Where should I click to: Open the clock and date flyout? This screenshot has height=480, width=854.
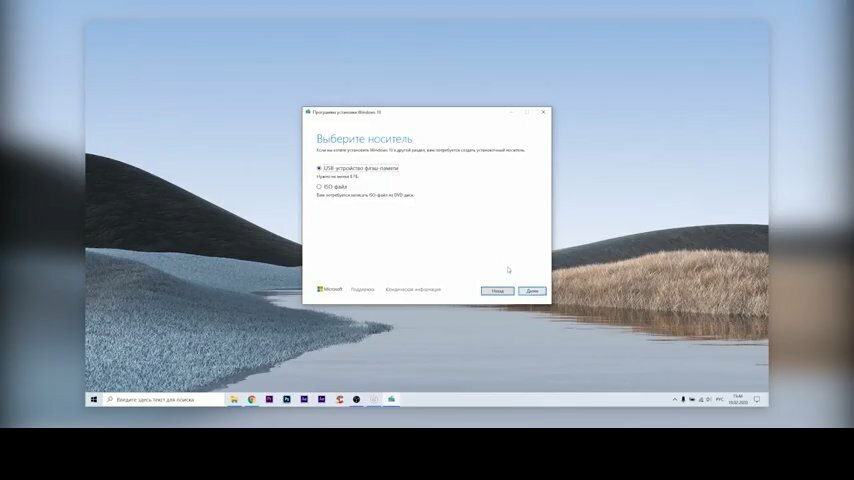[738, 399]
